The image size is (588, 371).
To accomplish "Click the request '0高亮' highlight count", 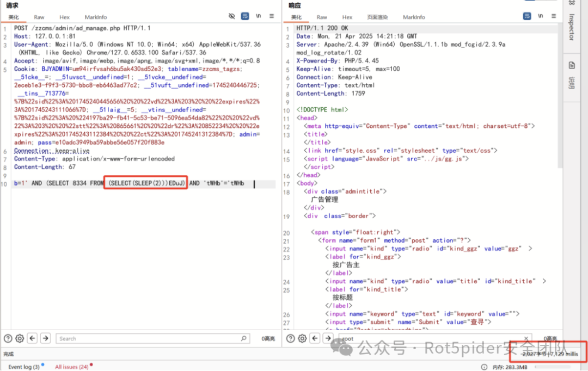I will click(268, 338).
